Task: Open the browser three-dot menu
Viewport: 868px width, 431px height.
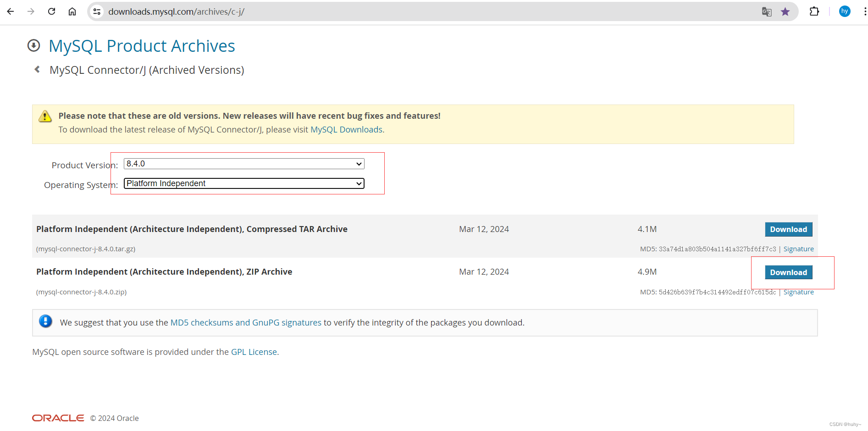Action: click(x=865, y=11)
